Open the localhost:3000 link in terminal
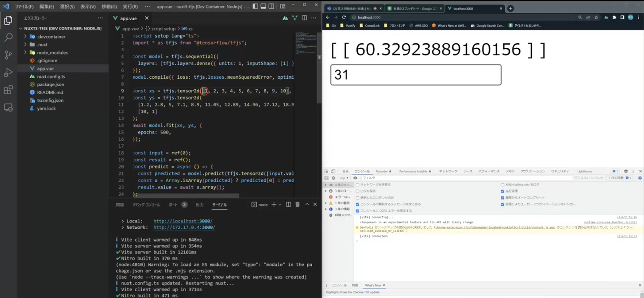 (182, 221)
